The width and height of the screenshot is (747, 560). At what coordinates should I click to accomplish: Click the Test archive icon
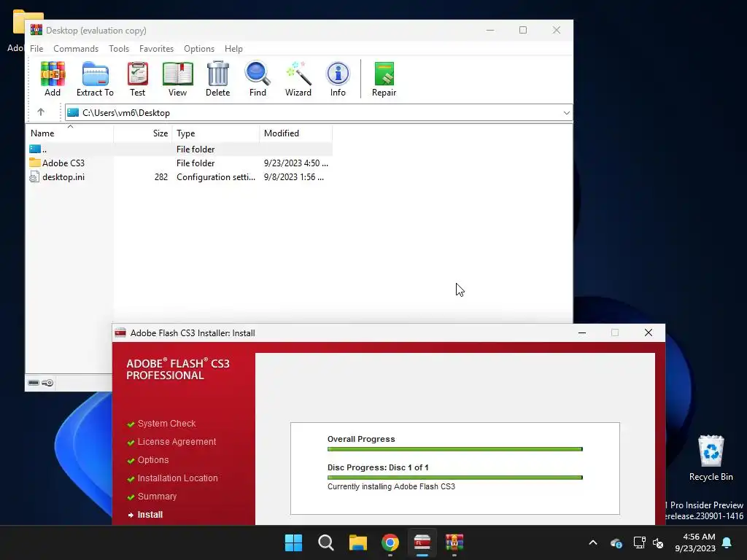138,79
